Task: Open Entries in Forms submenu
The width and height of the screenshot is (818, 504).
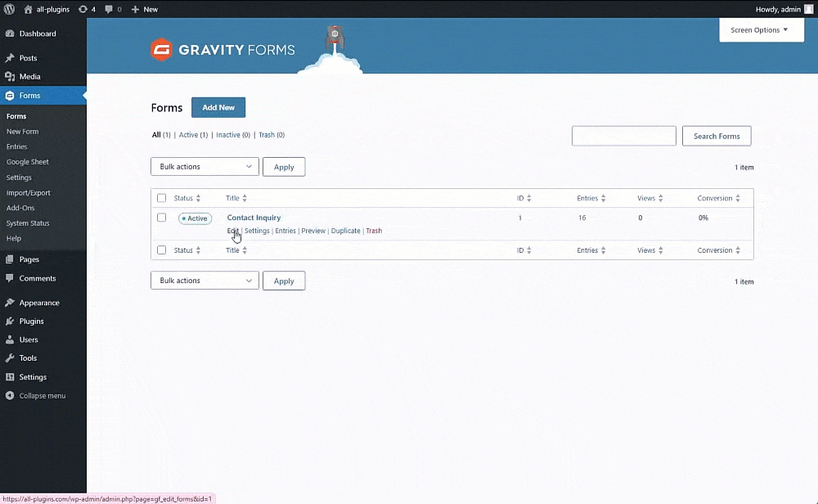Action: click(16, 146)
